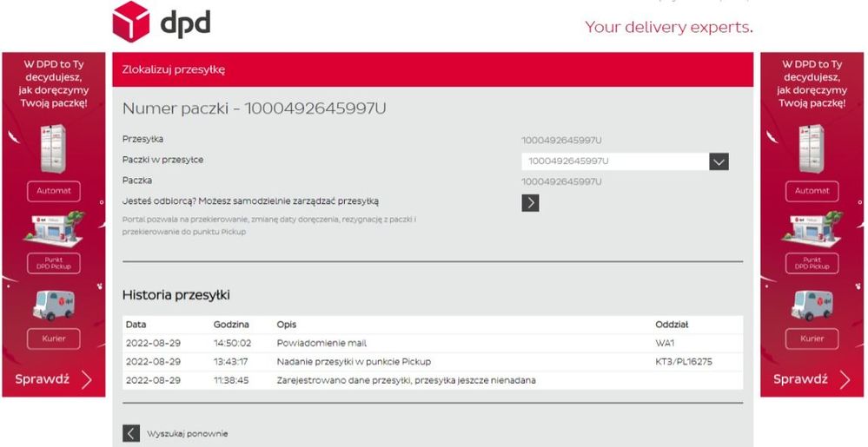Click the Historia przesyłki heading
This screenshot has height=447, width=868.
point(176,295)
